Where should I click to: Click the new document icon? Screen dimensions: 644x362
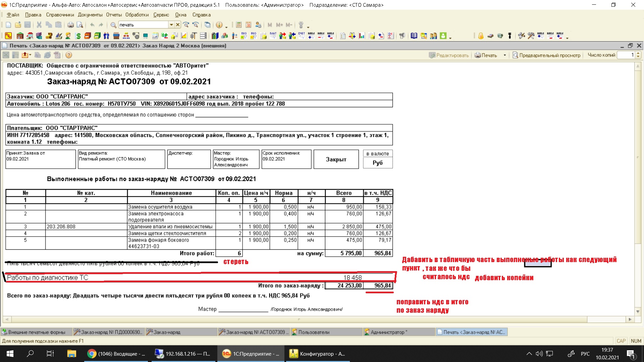(x=8, y=25)
